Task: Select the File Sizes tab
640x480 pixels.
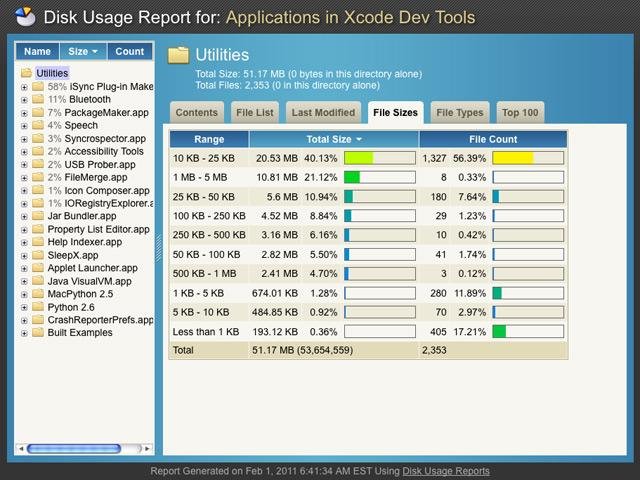Action: click(396, 113)
